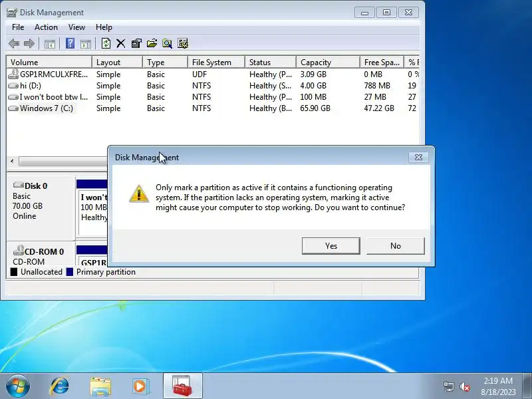Viewport: 532px width, 399px height.
Task: Click the Disk 0 drive icon
Action: (19, 186)
